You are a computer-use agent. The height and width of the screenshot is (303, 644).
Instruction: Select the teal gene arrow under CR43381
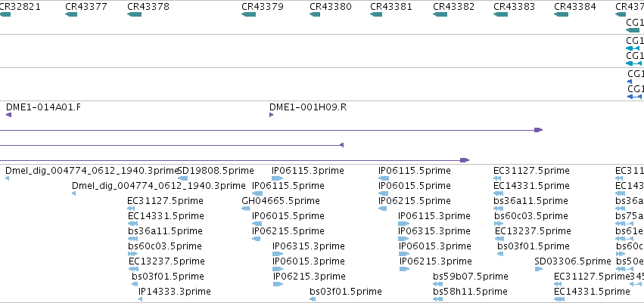tap(376, 14)
